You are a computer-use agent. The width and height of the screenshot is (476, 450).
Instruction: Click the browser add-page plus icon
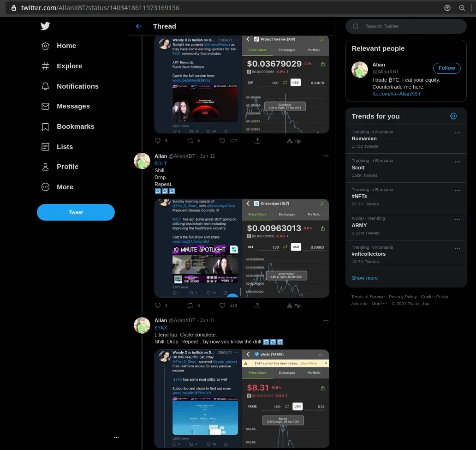tap(447, 8)
